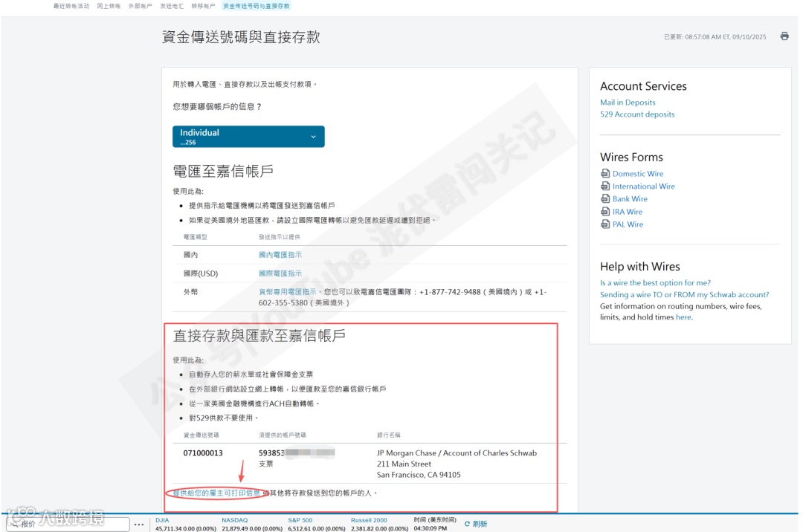The height and width of the screenshot is (532, 803).
Task: Expand the Individual ...256 account dropdown
Action: [248, 137]
